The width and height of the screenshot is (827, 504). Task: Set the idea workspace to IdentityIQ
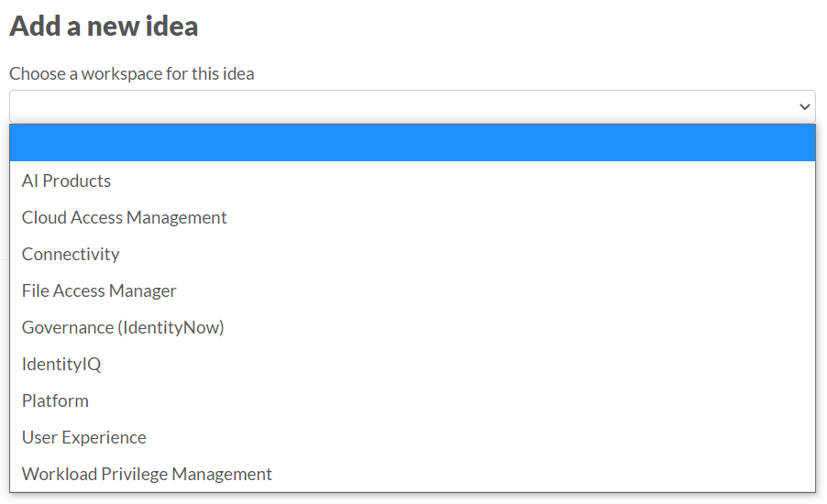click(x=61, y=364)
